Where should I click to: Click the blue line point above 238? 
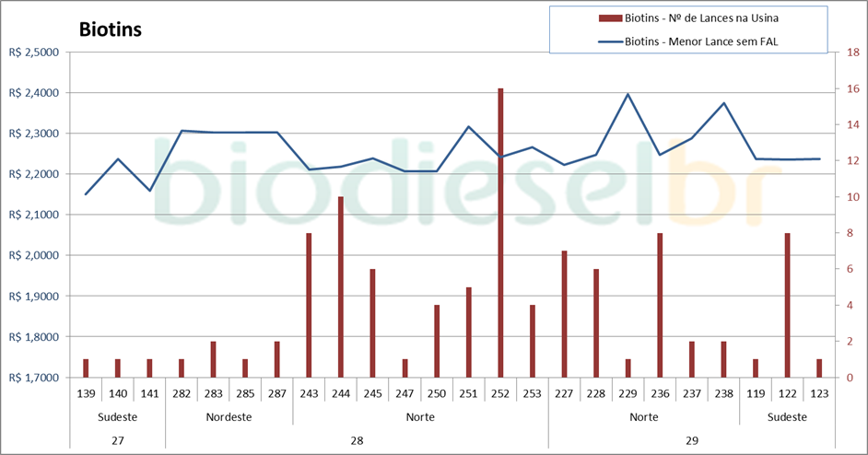point(723,103)
